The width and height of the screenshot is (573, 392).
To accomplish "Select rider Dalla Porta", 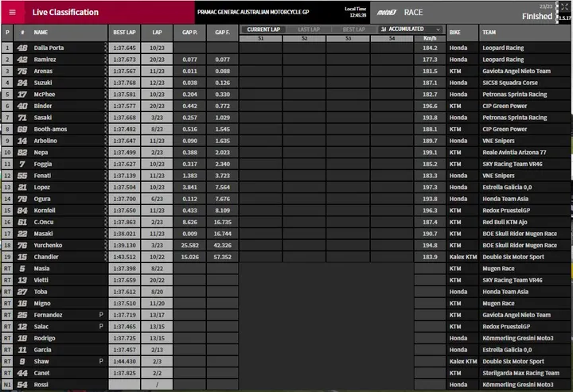I will [49, 48].
